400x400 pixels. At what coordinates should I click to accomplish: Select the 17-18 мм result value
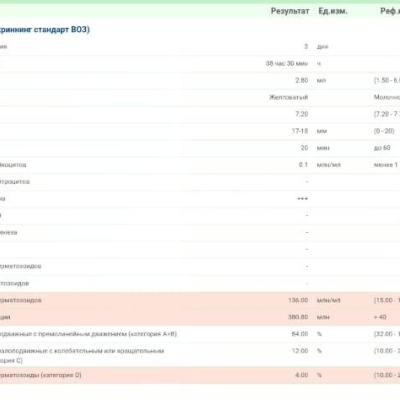coord(300,131)
